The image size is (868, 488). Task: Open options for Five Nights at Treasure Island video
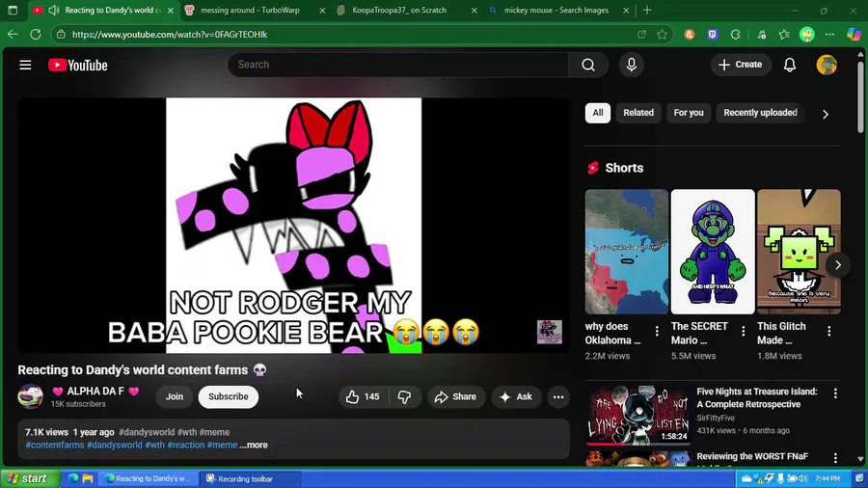[835, 393]
